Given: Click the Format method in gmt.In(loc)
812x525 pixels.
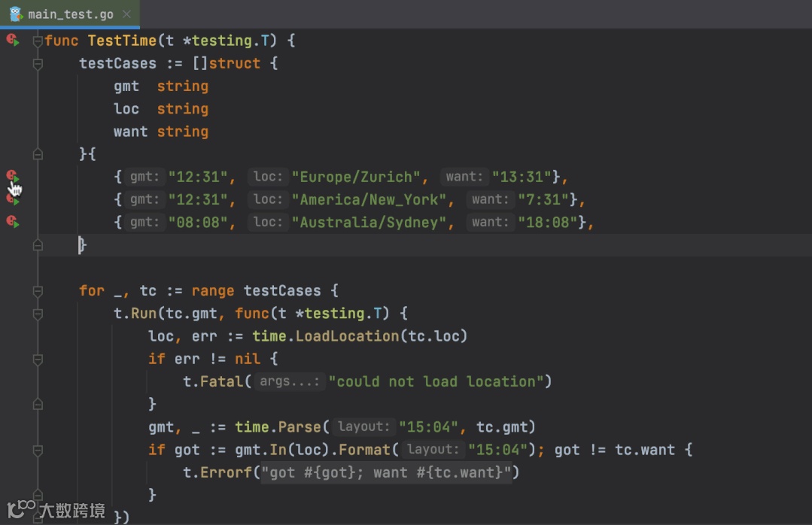Looking at the screenshot, I should click(364, 450).
